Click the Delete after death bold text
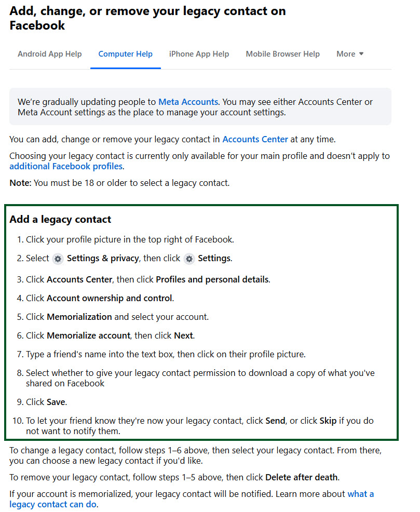This screenshot has width=420, height=512. (x=302, y=477)
